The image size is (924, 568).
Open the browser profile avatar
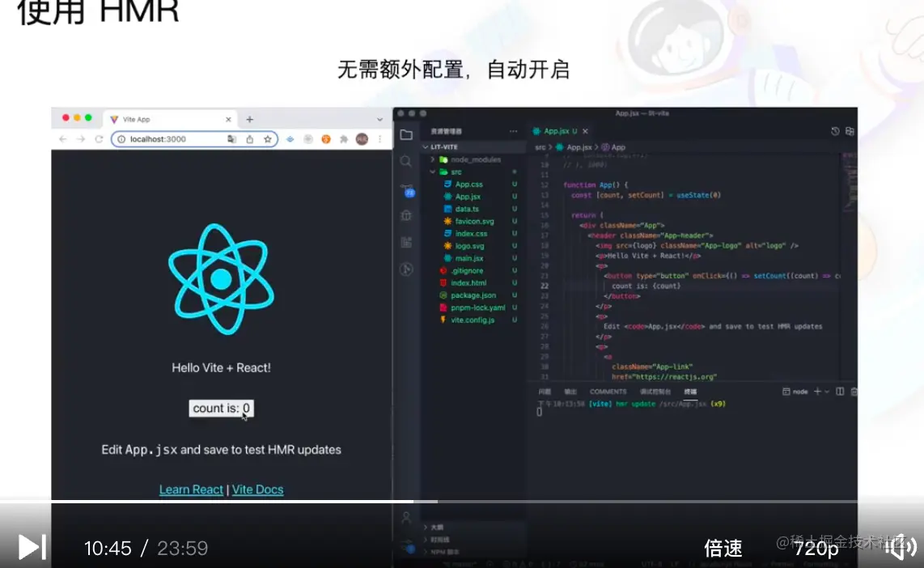362,139
